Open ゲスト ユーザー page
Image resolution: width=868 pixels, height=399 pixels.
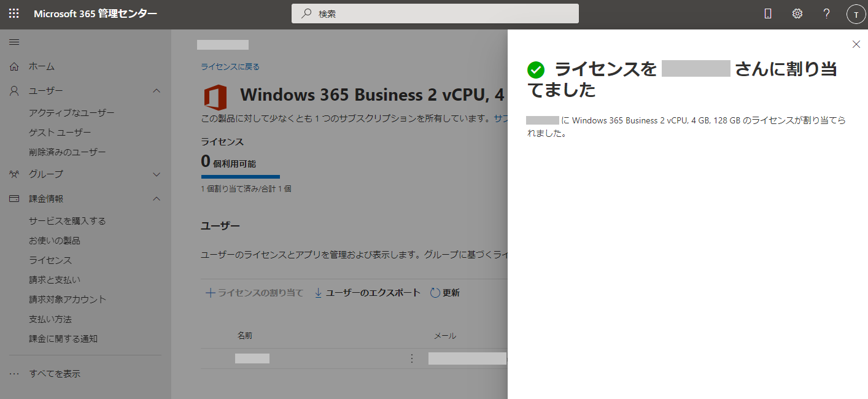(60, 133)
